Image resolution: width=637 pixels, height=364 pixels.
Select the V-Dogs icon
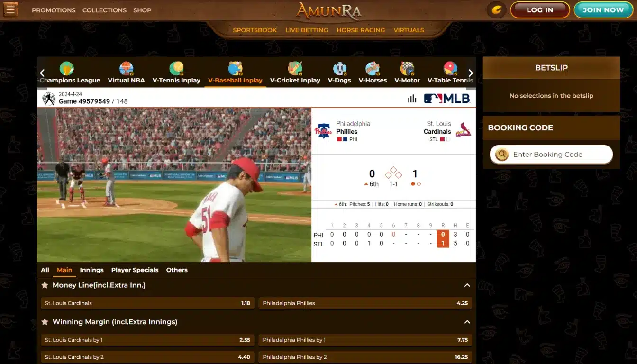coord(339,69)
